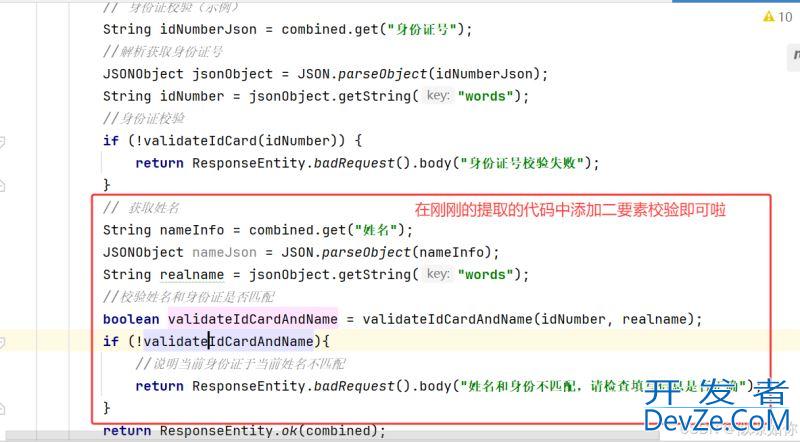Click the "身份证号校验失败" string literal
The height and width of the screenshot is (442, 800).
(521, 163)
